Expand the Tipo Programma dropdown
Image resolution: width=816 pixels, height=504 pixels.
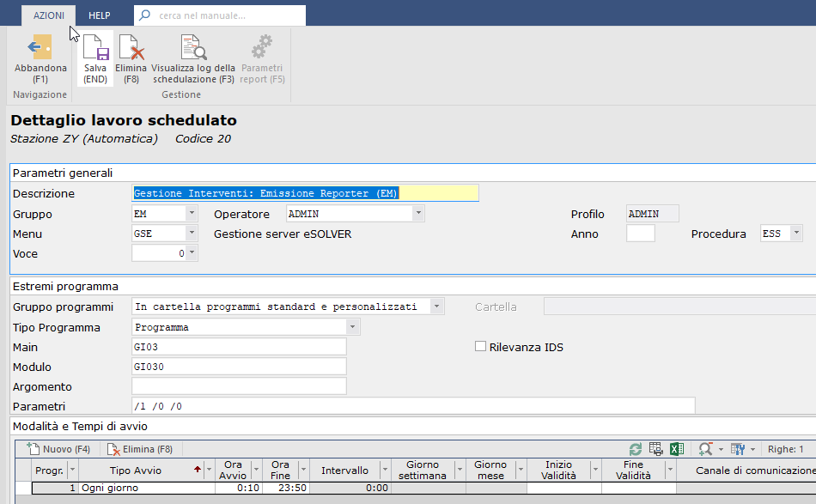(x=352, y=327)
